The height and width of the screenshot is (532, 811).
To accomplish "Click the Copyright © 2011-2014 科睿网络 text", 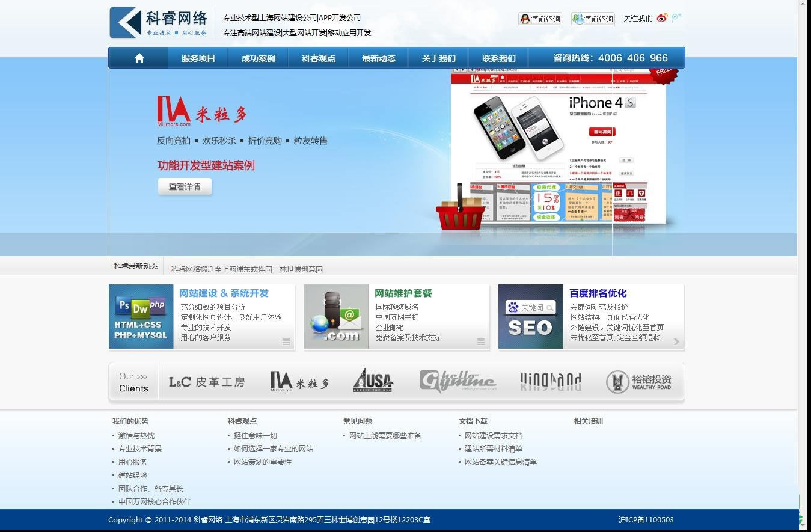I will coord(165,519).
